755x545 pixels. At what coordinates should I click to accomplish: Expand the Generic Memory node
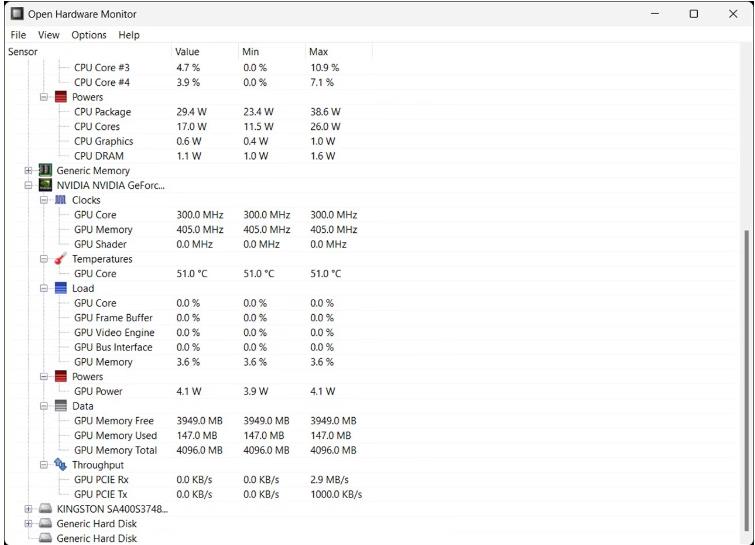point(28,170)
